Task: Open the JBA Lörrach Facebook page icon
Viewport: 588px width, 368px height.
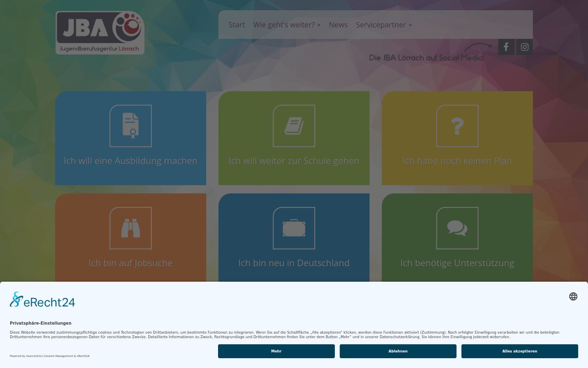Action: coord(506,47)
